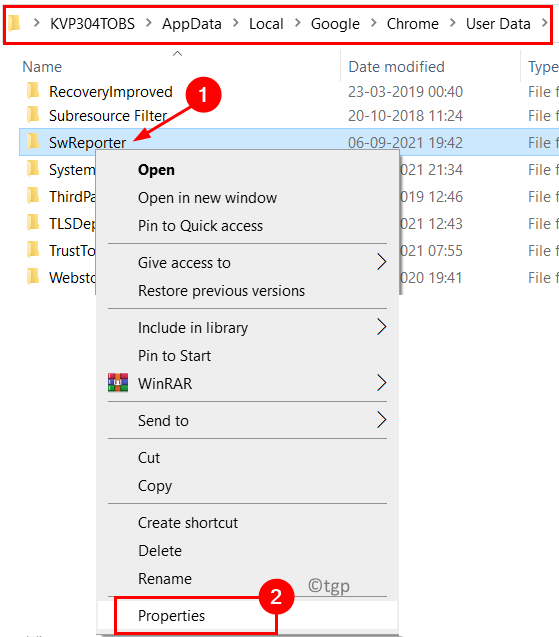Choose Pin to Quick access
This screenshot has width=559, height=637.
coord(200,225)
